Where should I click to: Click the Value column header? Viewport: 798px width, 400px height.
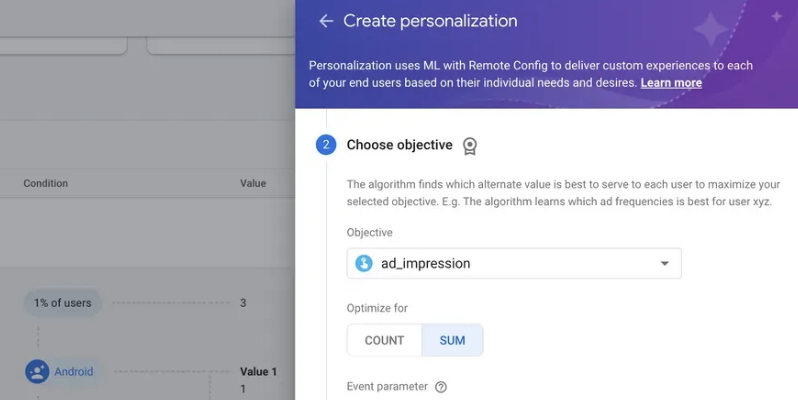[253, 183]
